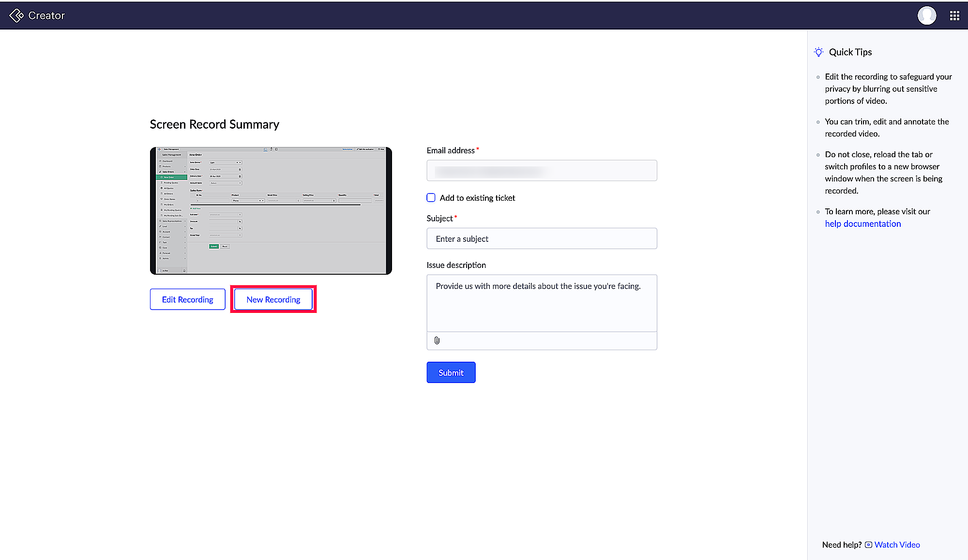Click the Quick Tips heading

(850, 52)
